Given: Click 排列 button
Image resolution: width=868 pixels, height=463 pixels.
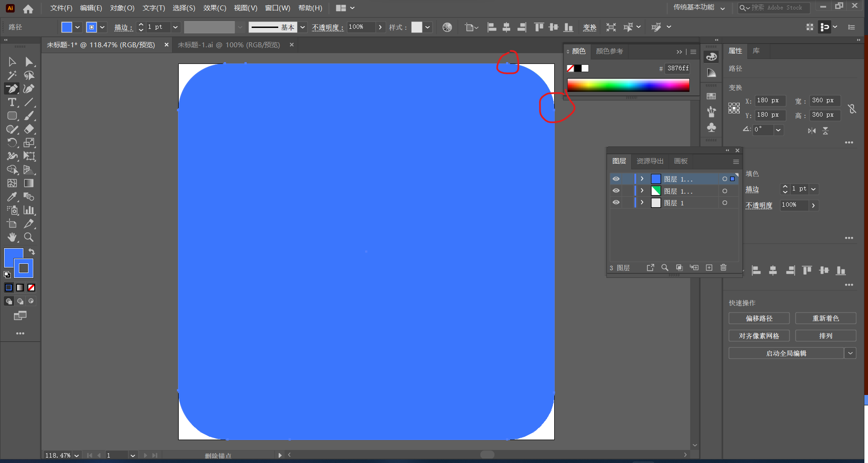Looking at the screenshot, I should pos(826,336).
